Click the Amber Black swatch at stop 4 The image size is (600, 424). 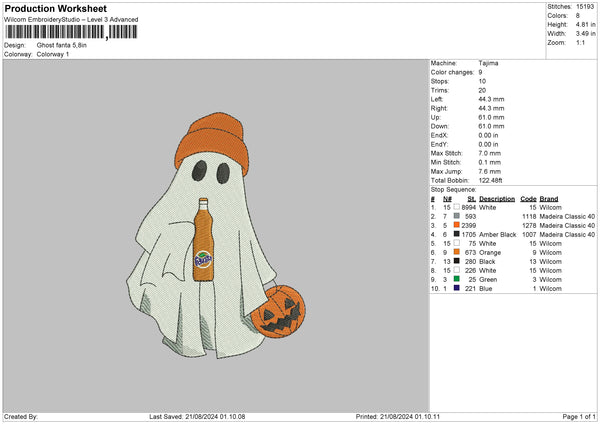point(456,234)
